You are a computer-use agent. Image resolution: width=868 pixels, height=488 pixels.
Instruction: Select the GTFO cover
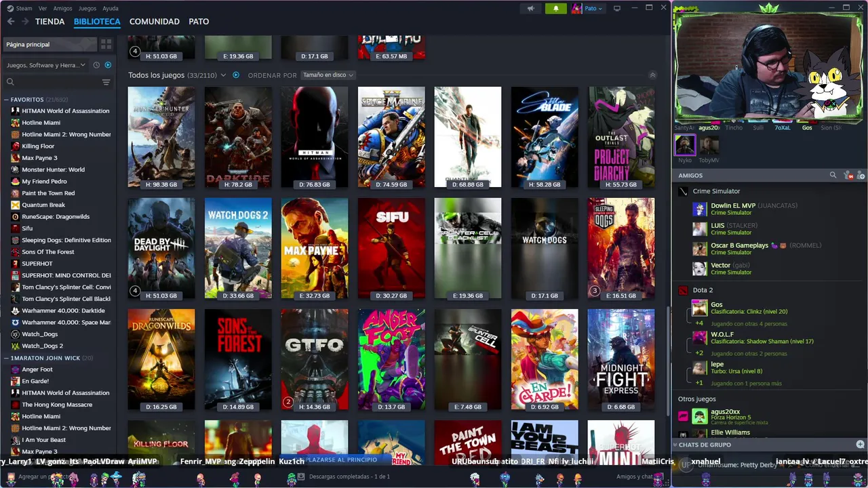pos(315,359)
